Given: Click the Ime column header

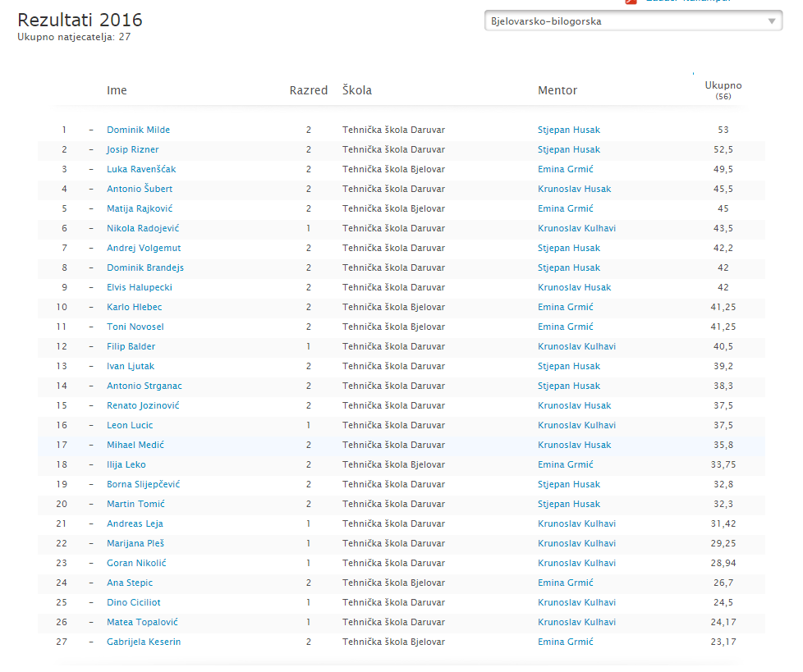Looking at the screenshot, I should (117, 90).
